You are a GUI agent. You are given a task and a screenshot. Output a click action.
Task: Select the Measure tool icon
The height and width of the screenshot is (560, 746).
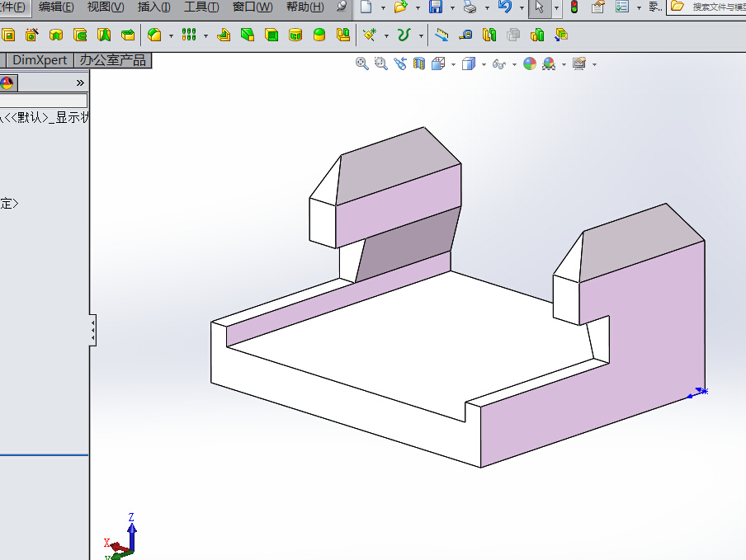click(x=465, y=35)
